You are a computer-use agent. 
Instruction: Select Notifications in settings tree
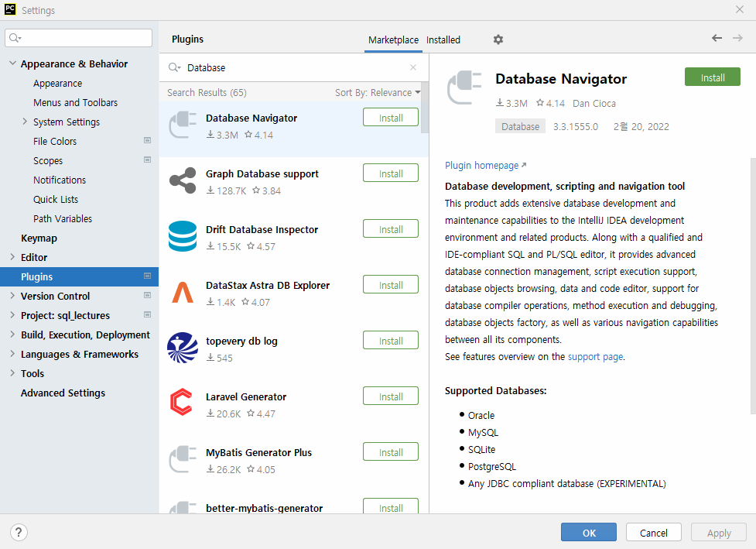coord(60,180)
